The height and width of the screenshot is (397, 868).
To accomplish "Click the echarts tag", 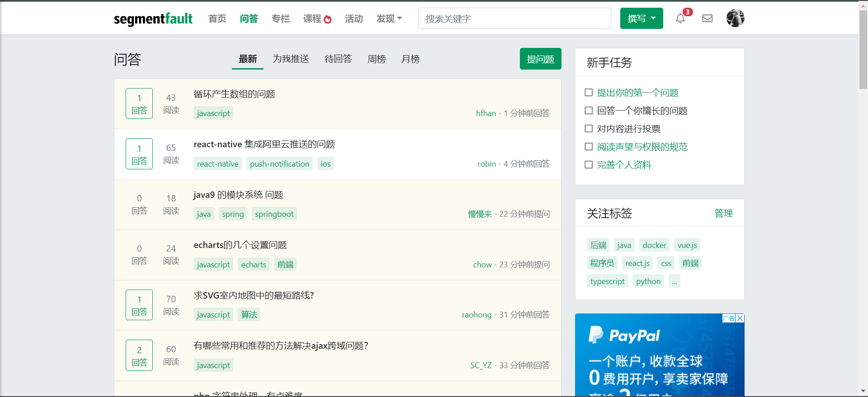I will [x=253, y=265].
